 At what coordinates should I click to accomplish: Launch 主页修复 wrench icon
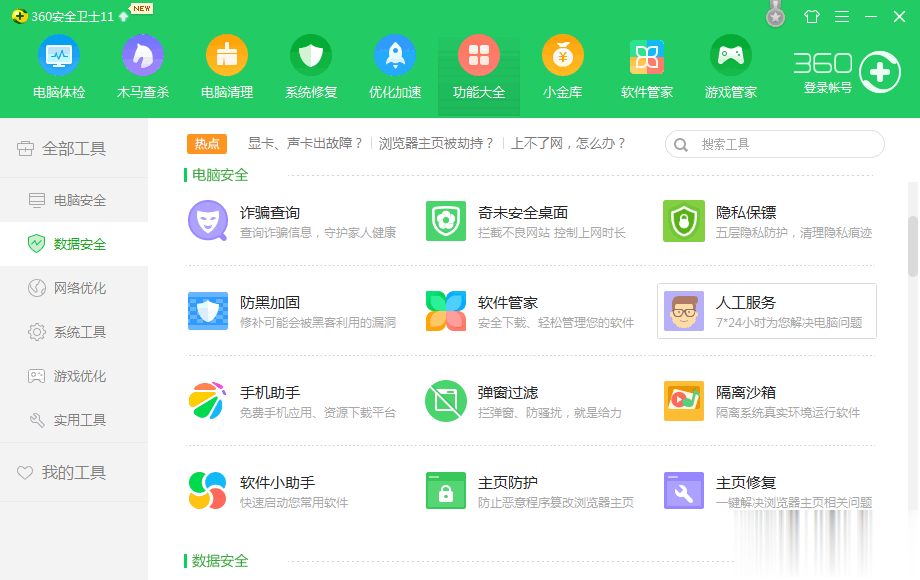click(x=684, y=490)
